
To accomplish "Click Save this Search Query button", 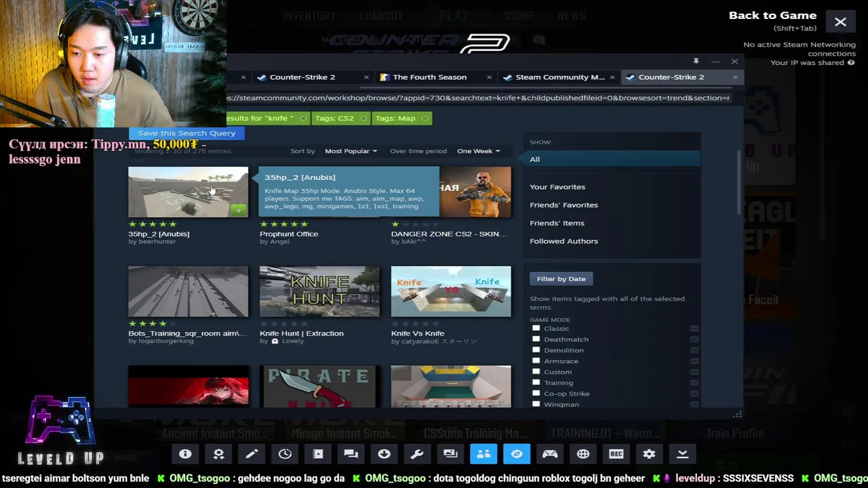I will pyautogui.click(x=186, y=134).
